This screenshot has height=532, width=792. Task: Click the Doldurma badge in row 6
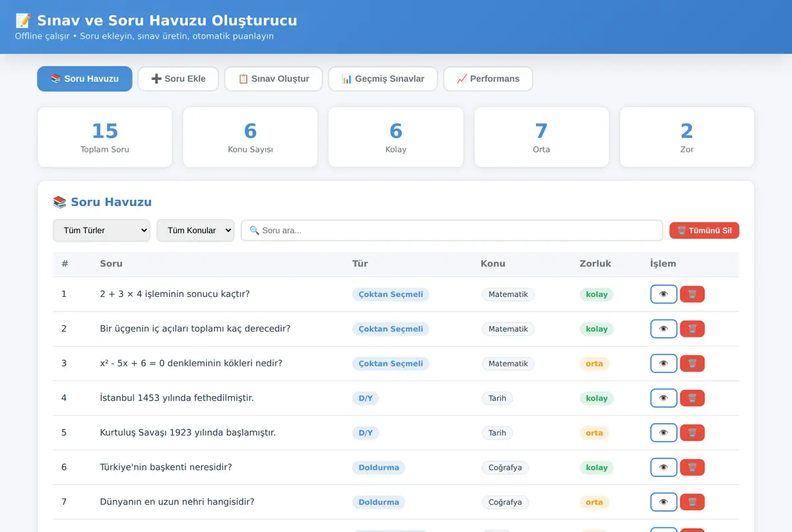[379, 467]
